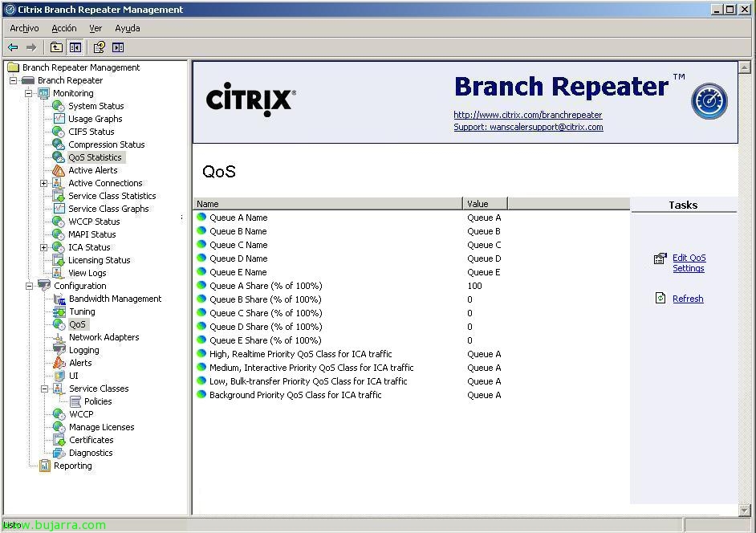756x533 pixels.
Task: Click the Up one level toolbar icon
Action: [x=56, y=47]
